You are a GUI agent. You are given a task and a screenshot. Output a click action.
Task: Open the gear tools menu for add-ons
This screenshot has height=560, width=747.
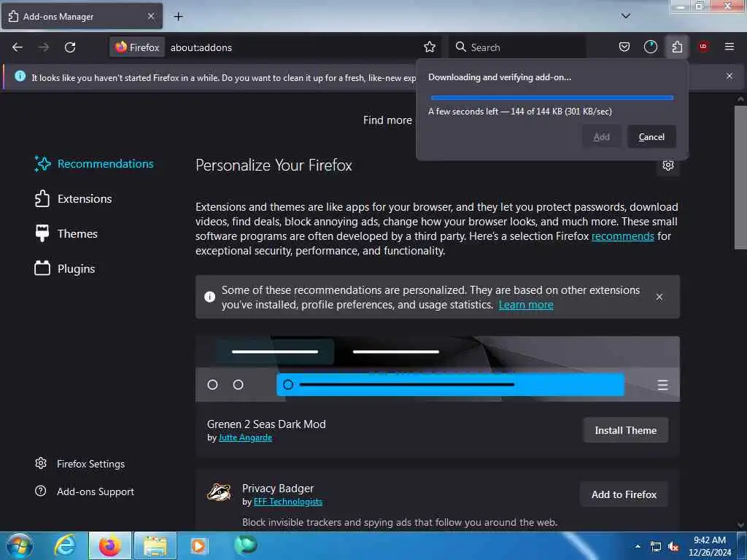pyautogui.click(x=668, y=166)
